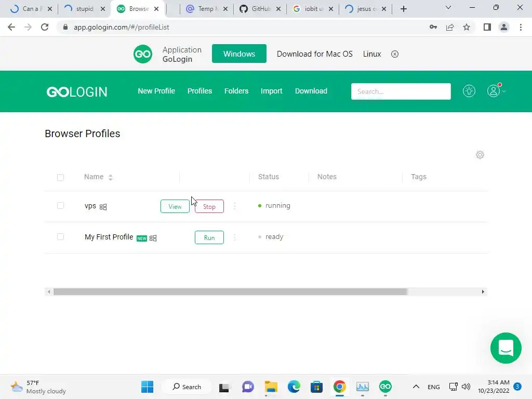Click the Windows icon beside My First Profile
Screen dimensions: 532x399
coord(153,238)
